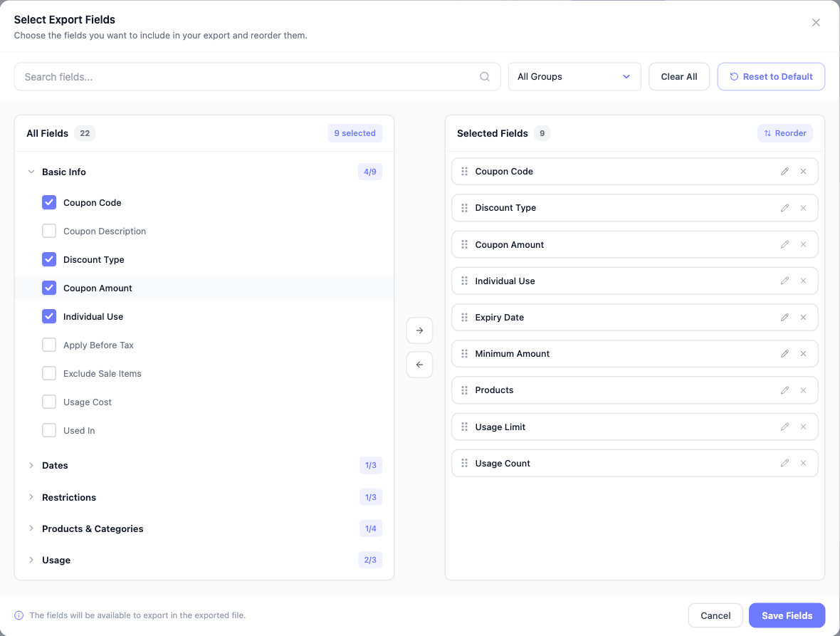840x636 pixels.
Task: Click the info icon in footer
Action: [x=19, y=615]
